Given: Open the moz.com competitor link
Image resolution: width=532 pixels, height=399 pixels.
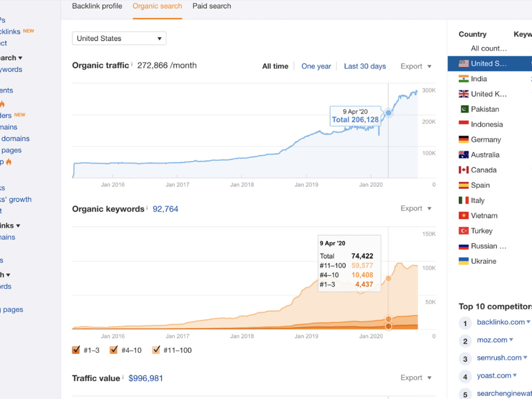Looking at the screenshot, I should pos(492,339).
